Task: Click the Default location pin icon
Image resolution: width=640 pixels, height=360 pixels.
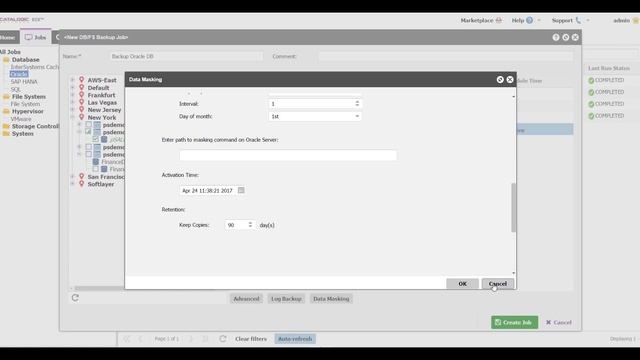Action: click(x=82, y=87)
